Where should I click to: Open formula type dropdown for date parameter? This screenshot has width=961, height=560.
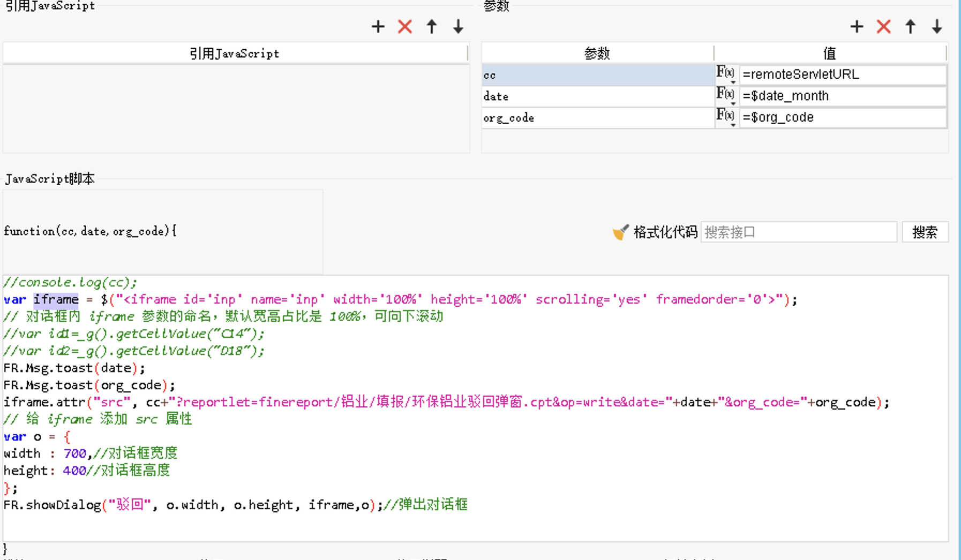click(x=726, y=96)
